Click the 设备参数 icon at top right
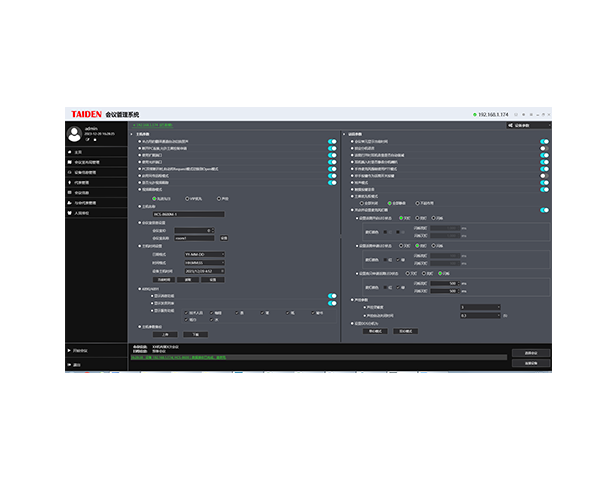This screenshot has width=616, height=480. click(512, 125)
